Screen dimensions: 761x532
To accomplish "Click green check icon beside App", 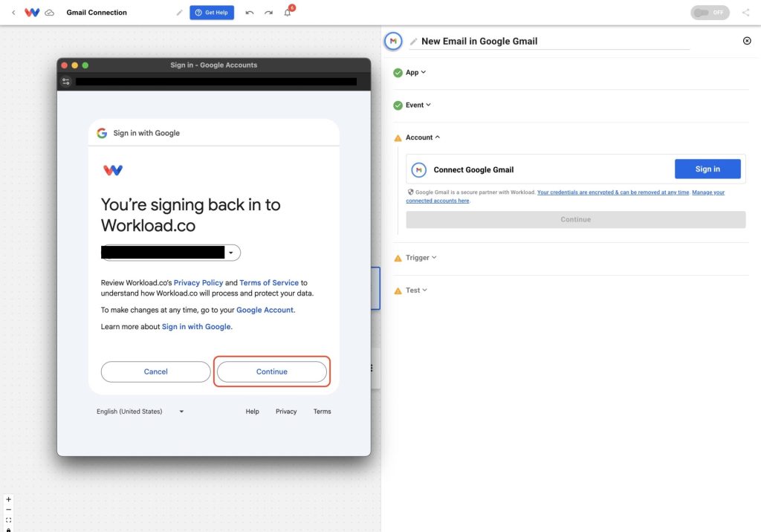I will [x=398, y=73].
